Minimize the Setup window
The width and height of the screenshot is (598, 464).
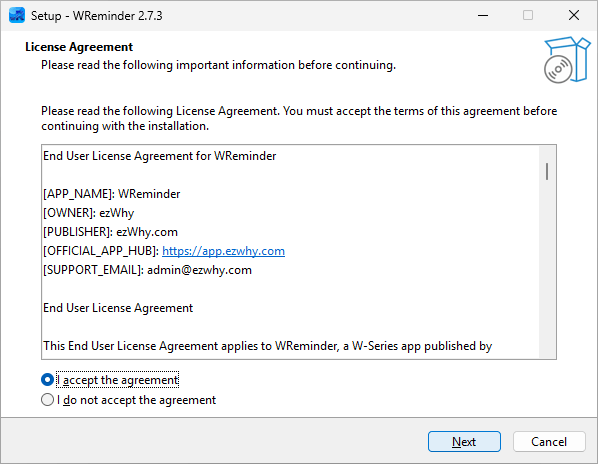pyautogui.click(x=483, y=15)
